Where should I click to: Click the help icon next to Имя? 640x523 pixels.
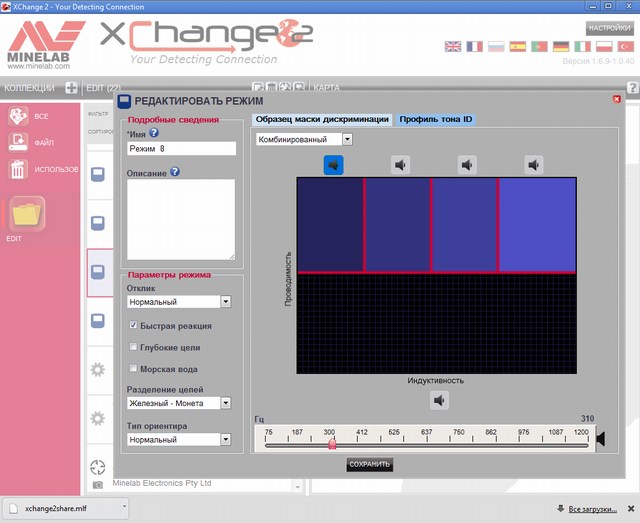click(x=154, y=132)
